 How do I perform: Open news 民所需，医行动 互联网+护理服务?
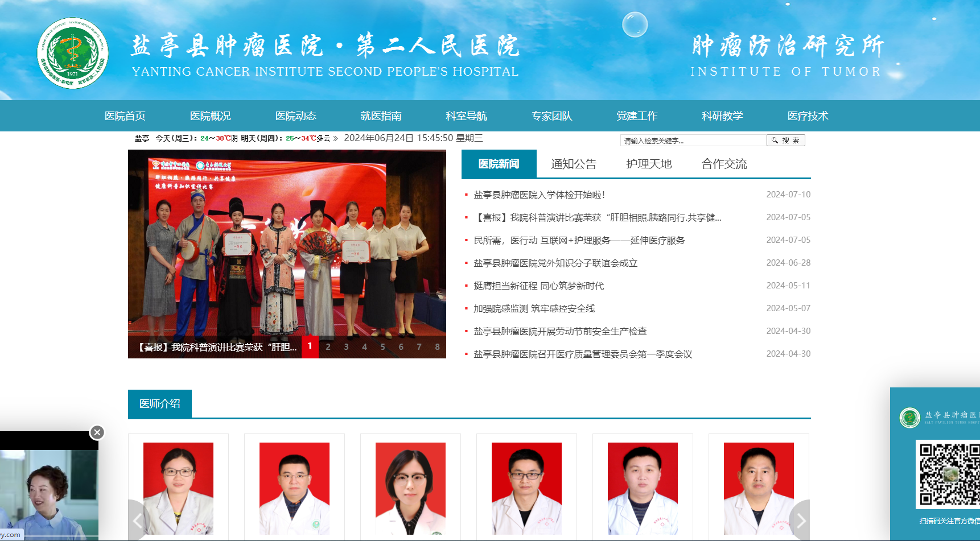coord(579,240)
